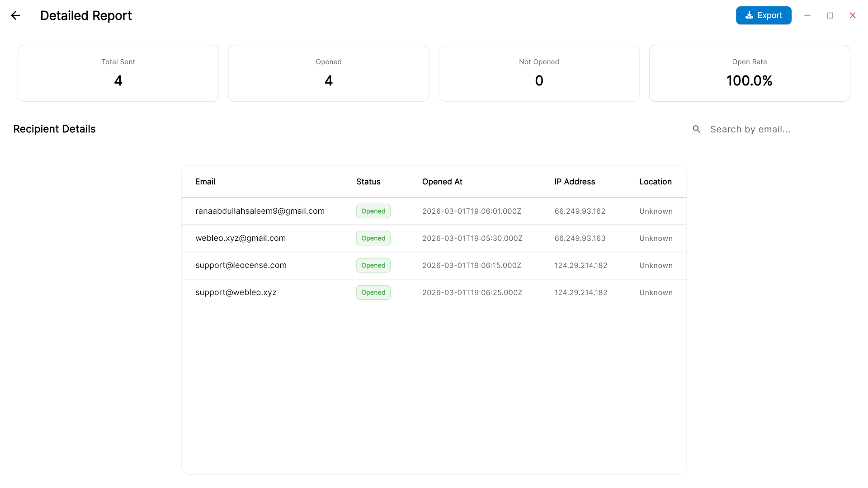The height and width of the screenshot is (488, 868).
Task: Click timestamp 2026-03-01T19:06:25.000Z
Action: [472, 292]
